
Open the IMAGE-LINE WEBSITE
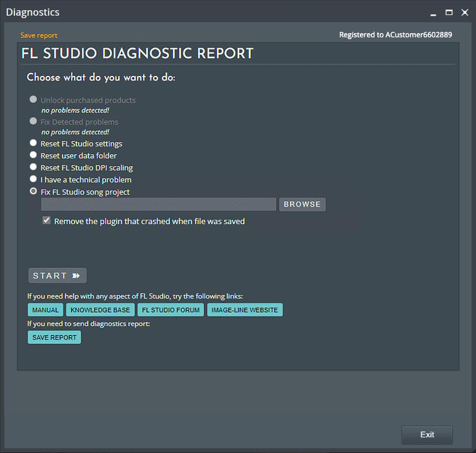coord(244,310)
